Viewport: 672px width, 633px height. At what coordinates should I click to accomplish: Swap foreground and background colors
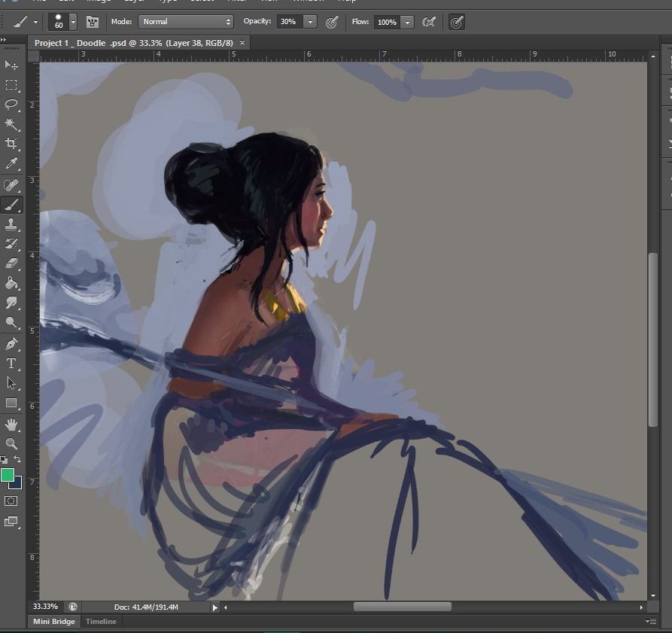point(17,459)
